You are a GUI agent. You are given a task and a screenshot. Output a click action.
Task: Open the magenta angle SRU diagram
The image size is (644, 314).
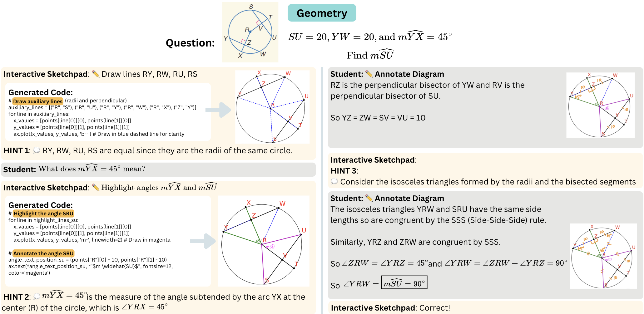point(264,241)
